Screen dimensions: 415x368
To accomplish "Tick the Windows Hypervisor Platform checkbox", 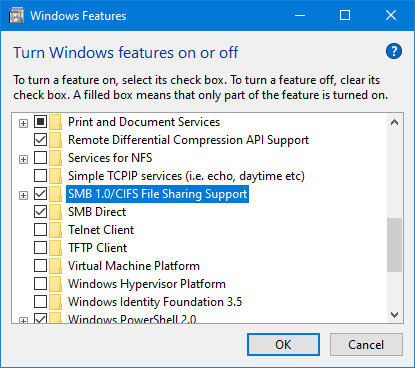I will point(40,284).
